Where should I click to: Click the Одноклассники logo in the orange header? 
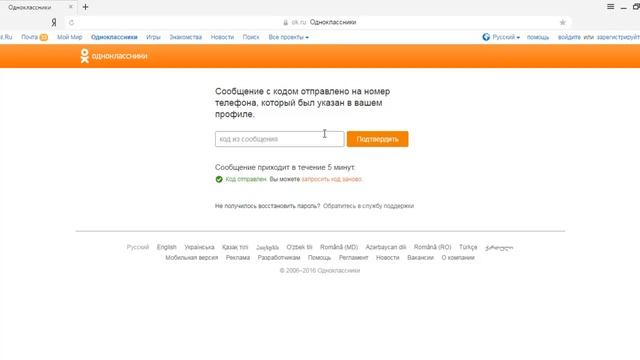pyautogui.click(x=113, y=56)
